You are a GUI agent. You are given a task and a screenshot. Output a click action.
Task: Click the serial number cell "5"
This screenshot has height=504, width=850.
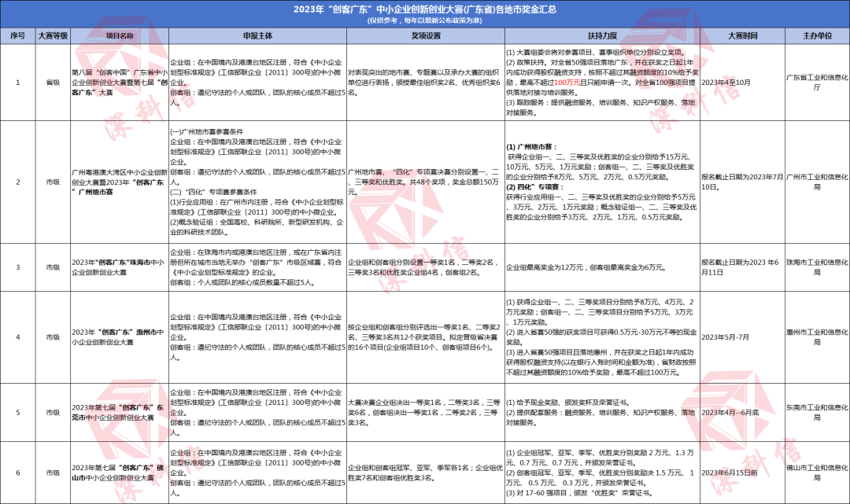tap(18, 413)
